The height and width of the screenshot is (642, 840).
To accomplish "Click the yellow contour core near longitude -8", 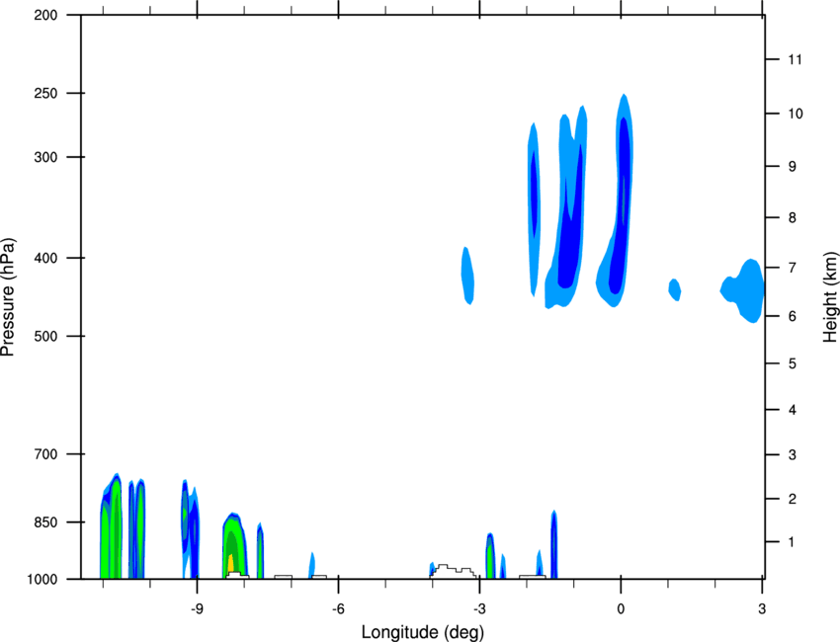I will (x=231, y=563).
